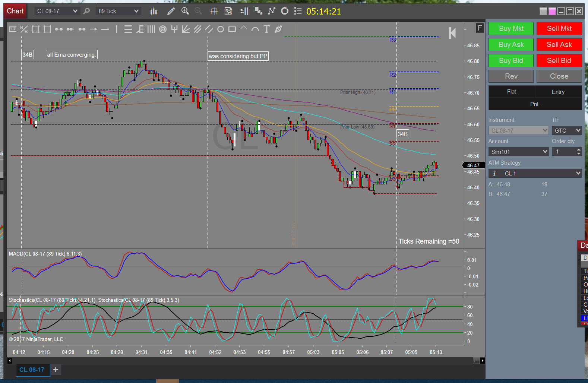Select the risk-reward R/R drawing tool
The image size is (588, 383).
click(x=24, y=29)
